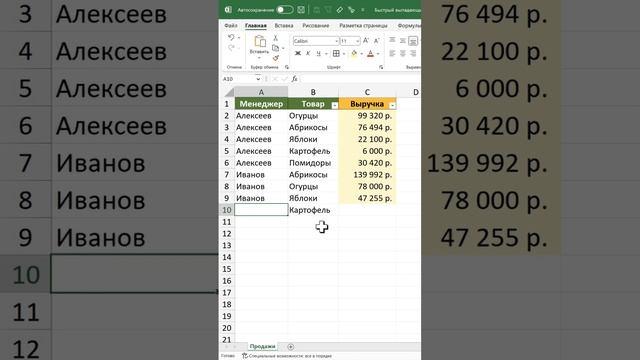Click the Undo arrow icon
640x360 pixels.
point(231,38)
